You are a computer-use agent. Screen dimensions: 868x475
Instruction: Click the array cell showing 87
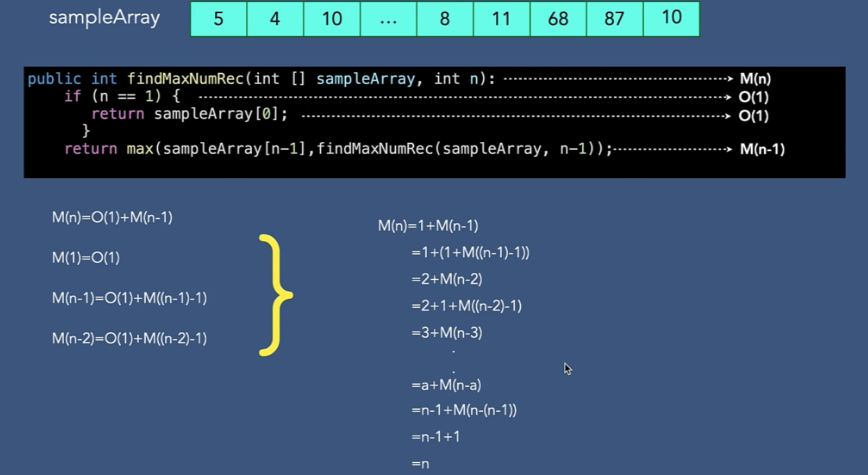pos(614,19)
